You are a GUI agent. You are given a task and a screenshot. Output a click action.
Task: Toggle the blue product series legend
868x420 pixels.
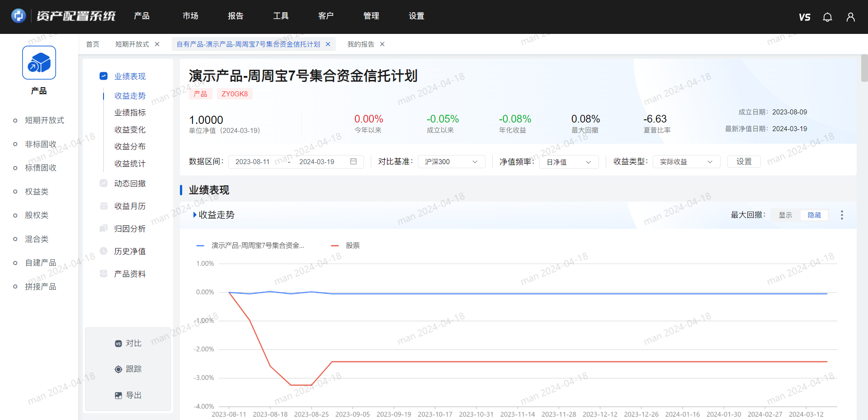(250, 245)
